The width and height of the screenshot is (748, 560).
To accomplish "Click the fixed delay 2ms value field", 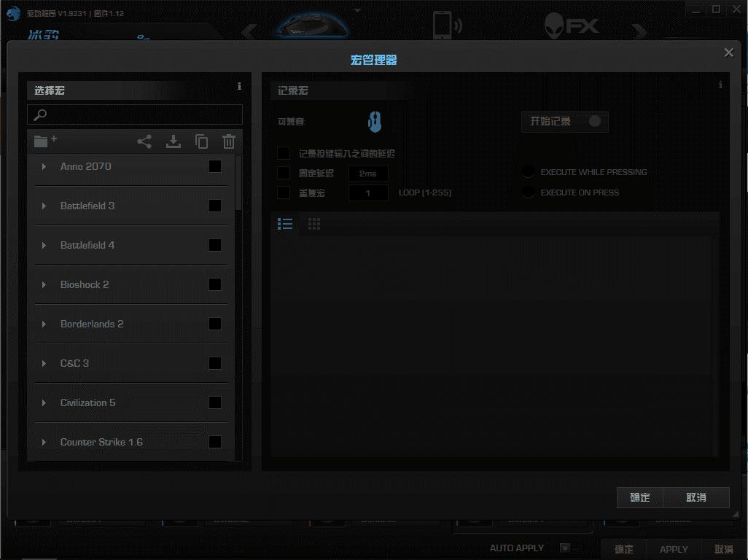I will 367,173.
